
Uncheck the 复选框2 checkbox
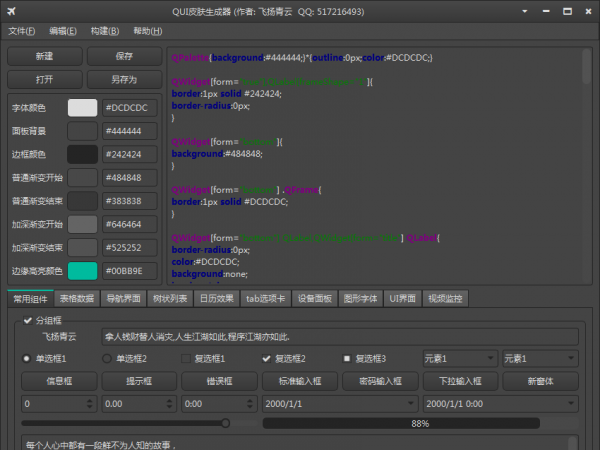click(266, 359)
